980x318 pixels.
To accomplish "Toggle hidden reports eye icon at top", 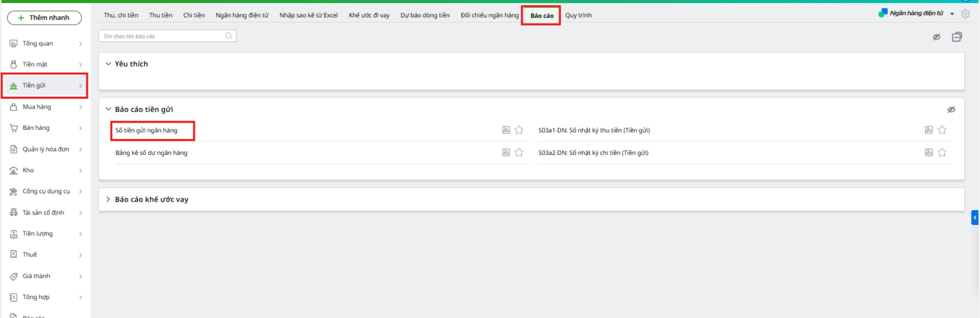I will [x=937, y=37].
